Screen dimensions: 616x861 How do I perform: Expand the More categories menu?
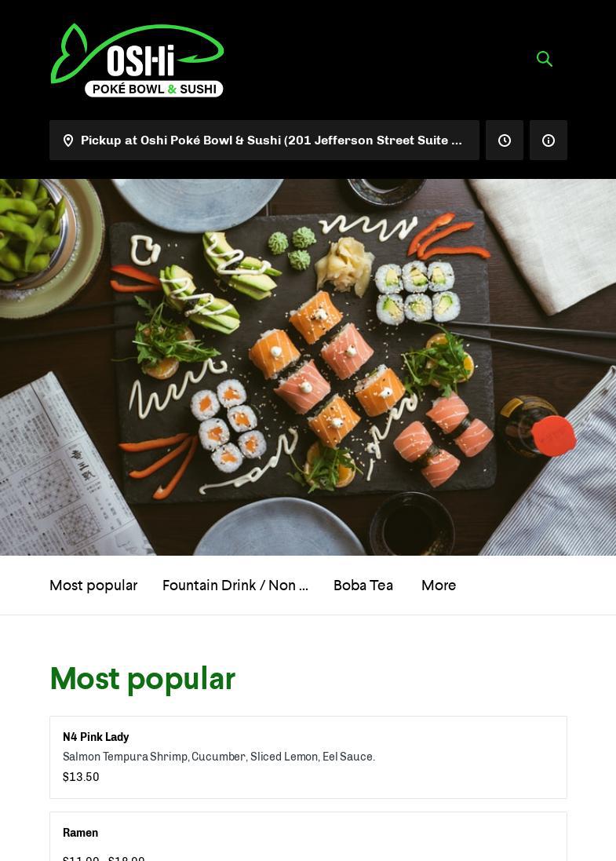(439, 586)
